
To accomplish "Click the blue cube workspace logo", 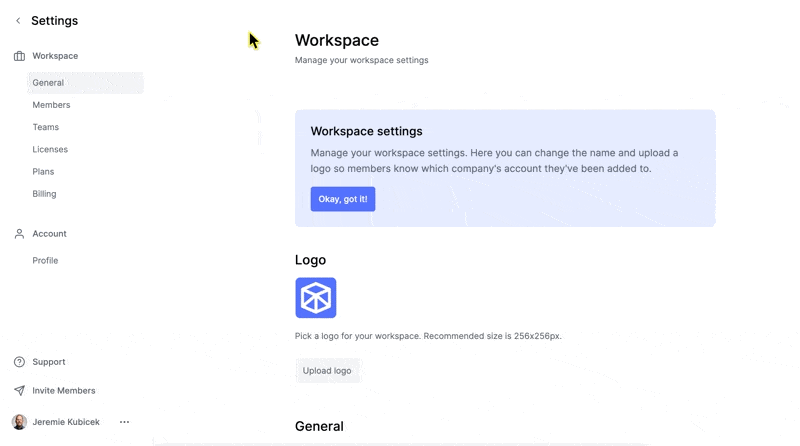I will [316, 298].
